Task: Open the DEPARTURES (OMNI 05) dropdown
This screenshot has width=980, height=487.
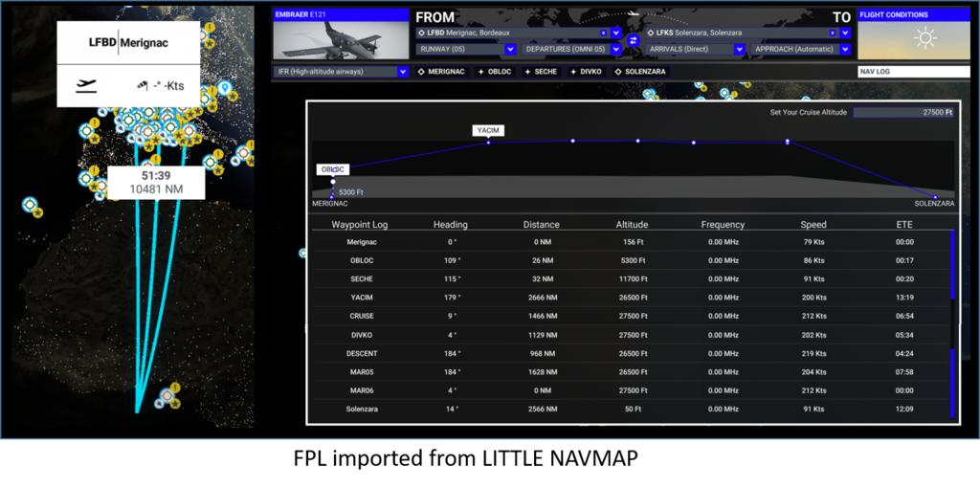Action: click(x=571, y=49)
